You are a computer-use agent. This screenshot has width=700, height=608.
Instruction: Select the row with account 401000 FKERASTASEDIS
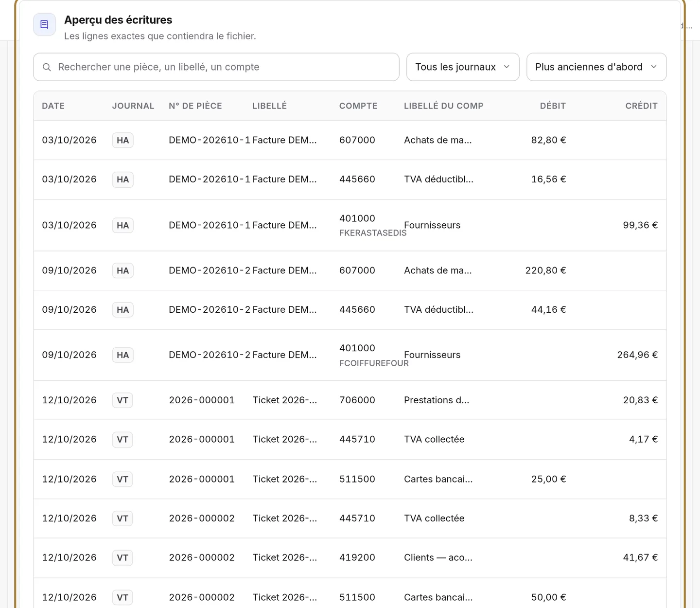(350, 225)
